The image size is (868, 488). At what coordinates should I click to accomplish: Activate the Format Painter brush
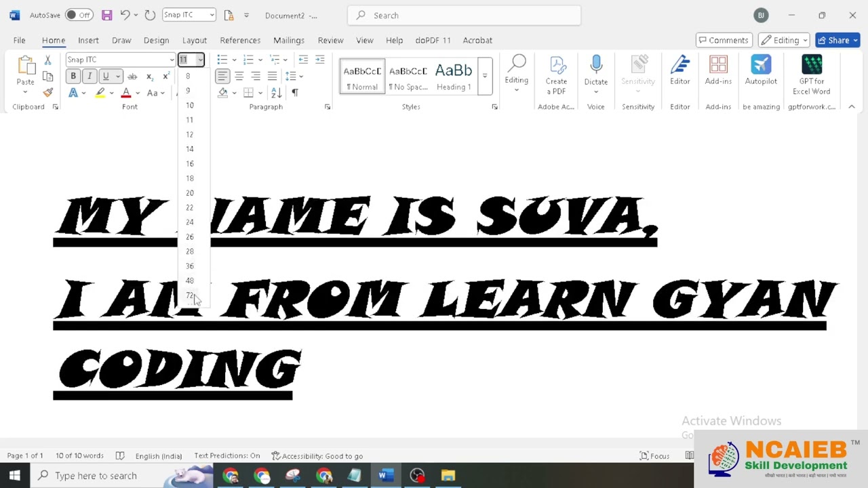click(47, 92)
